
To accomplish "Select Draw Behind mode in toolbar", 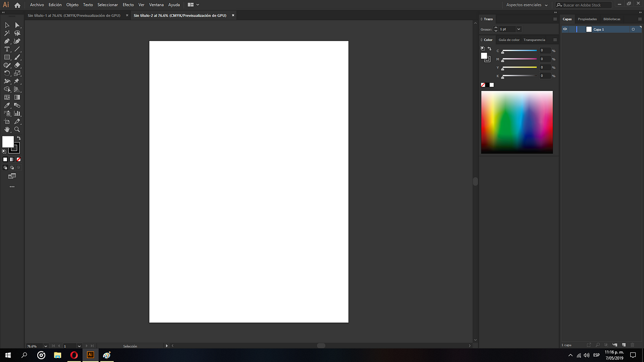I will 12,168.
